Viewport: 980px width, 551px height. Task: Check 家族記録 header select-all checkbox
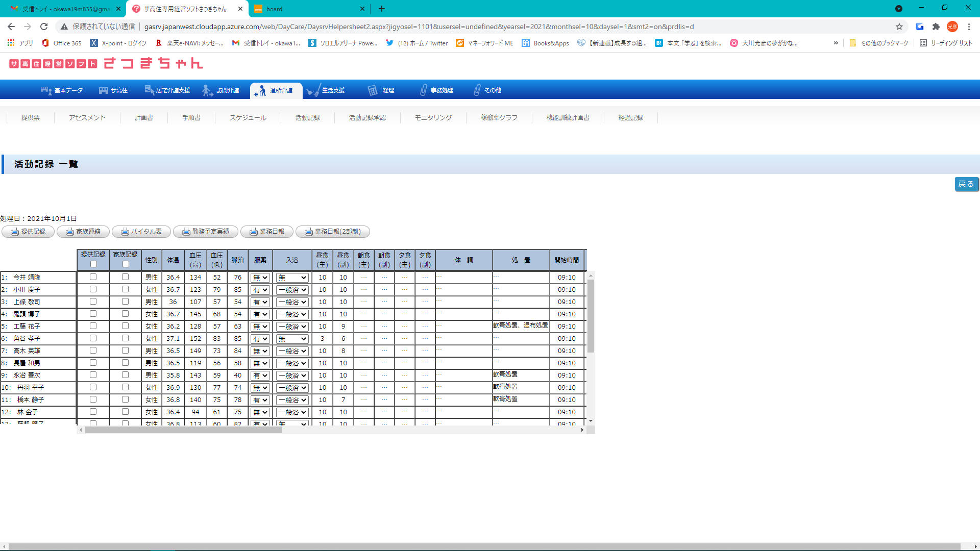point(126,264)
